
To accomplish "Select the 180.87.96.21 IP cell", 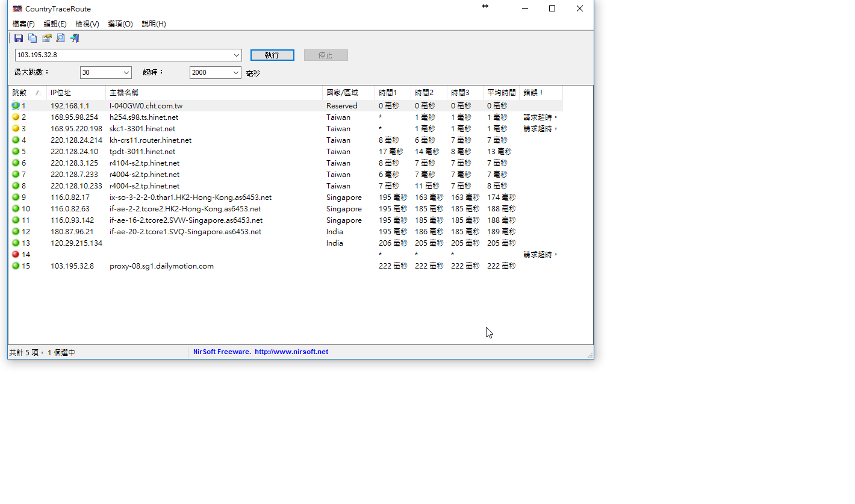I will (x=72, y=232).
